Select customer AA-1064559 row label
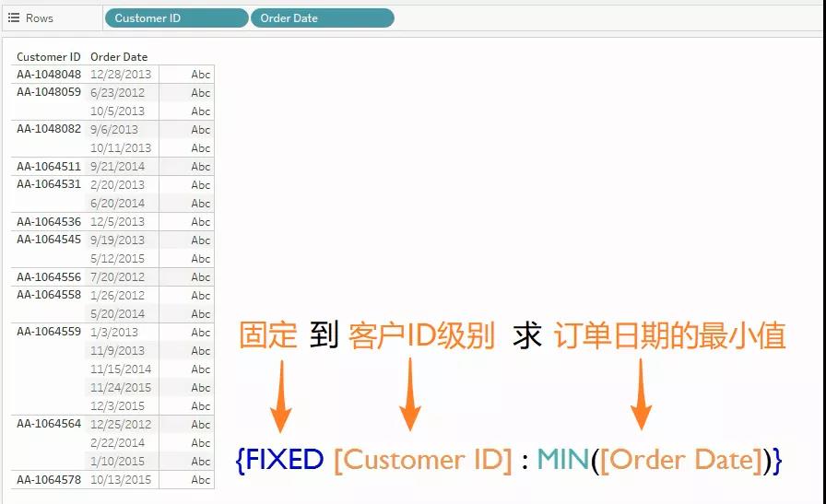 [x=49, y=332]
